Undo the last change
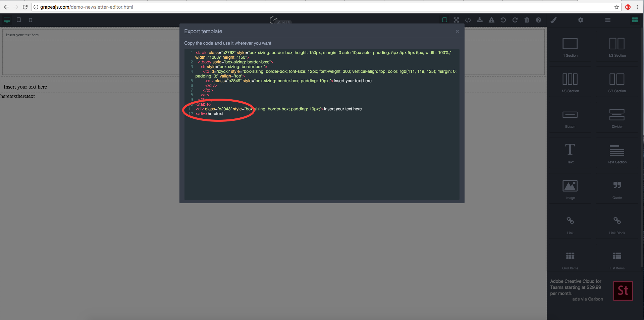 [503, 20]
